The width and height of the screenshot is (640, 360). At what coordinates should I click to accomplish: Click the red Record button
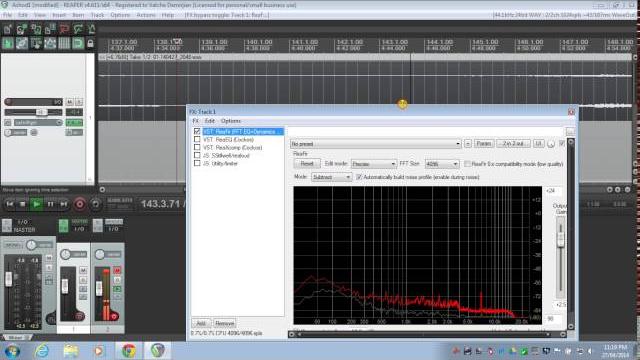pyautogui.click(x=80, y=204)
